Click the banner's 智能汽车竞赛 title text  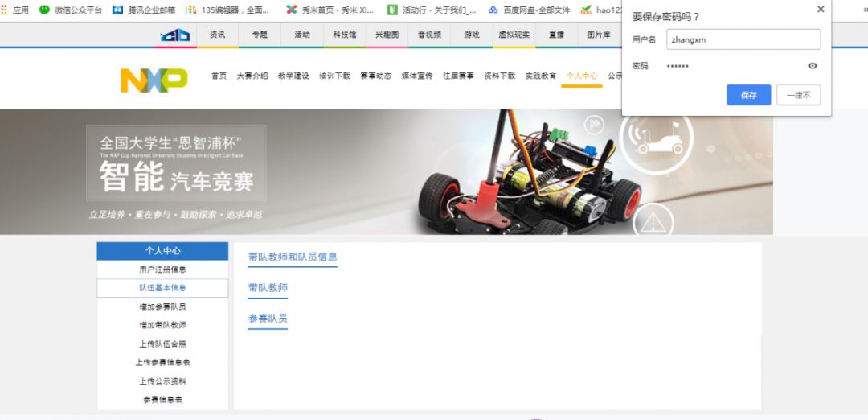click(177, 178)
